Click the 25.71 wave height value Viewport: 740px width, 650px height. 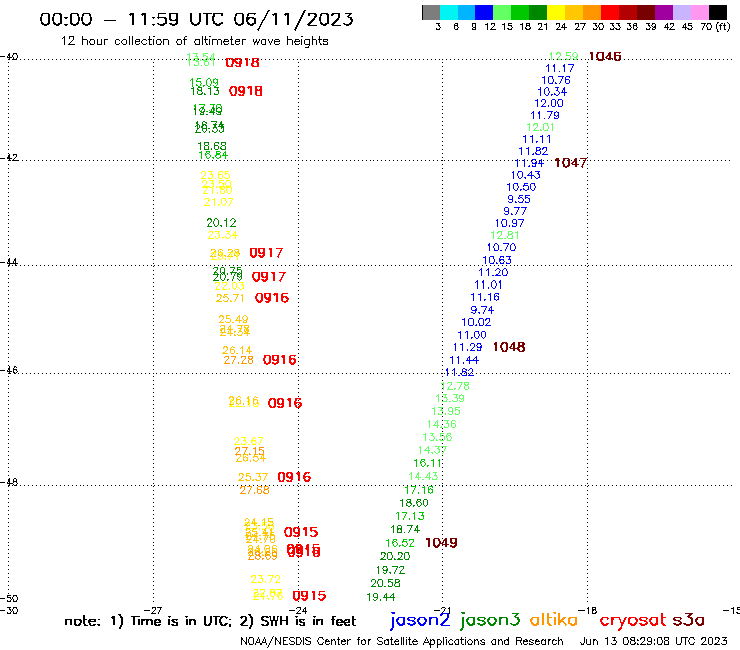pos(230,298)
